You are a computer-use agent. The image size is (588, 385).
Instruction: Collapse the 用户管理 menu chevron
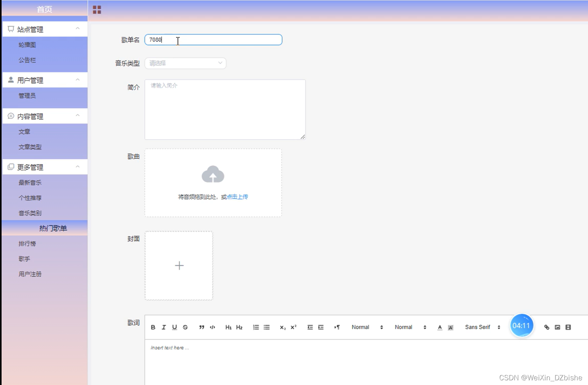(x=77, y=80)
